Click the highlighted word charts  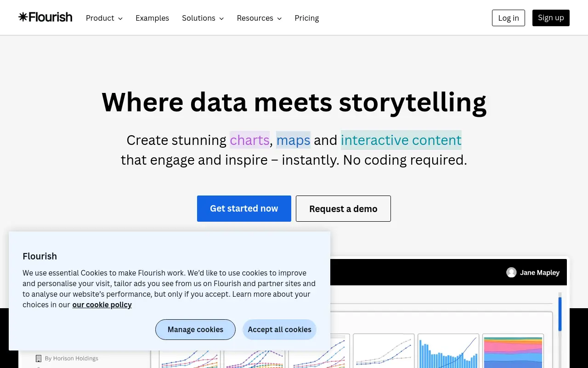(x=249, y=140)
